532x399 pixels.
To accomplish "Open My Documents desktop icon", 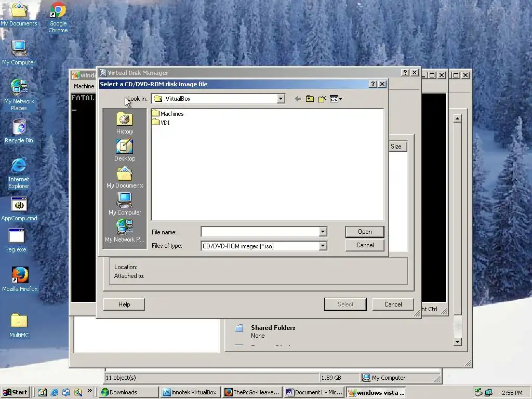I will coord(19,14).
